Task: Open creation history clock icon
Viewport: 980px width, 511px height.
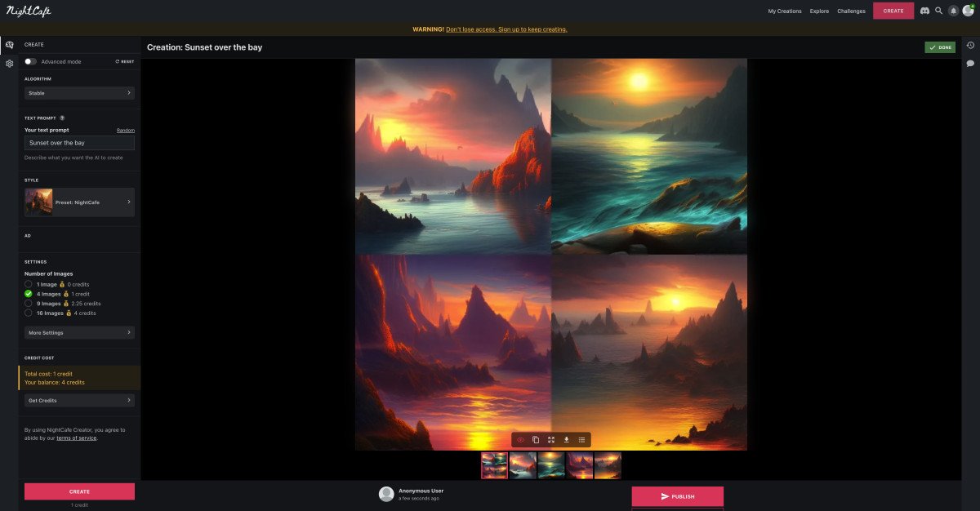Action: tap(970, 46)
